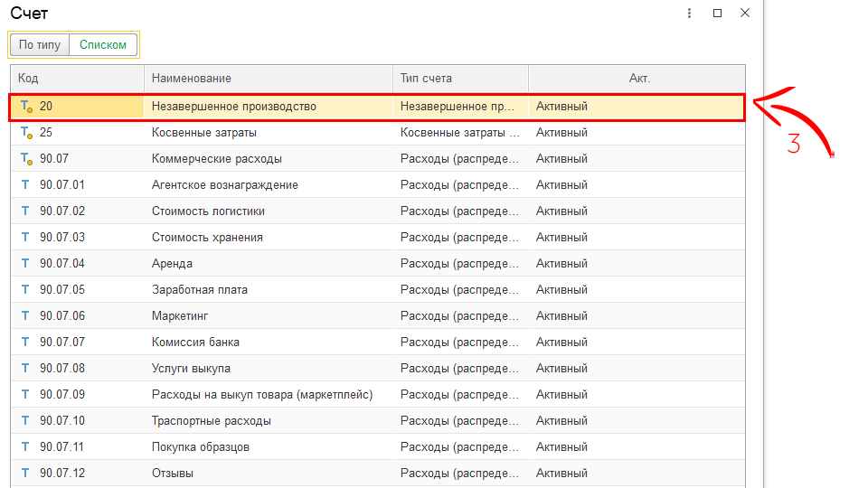Select the "Коммерческие расходы" account name

217,159
